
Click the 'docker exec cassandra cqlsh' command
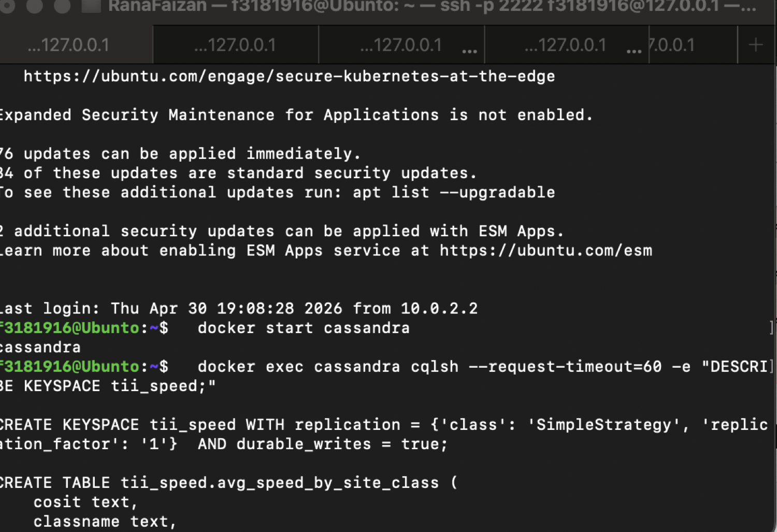[328, 367]
